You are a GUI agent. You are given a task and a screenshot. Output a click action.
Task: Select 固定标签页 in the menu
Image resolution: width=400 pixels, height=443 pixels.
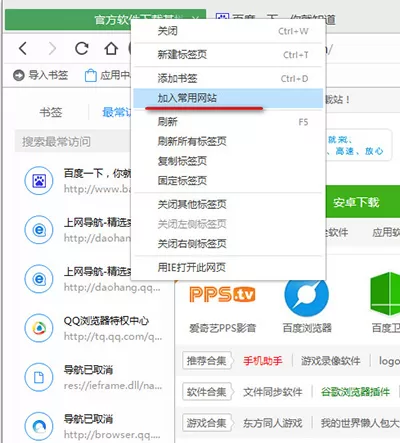pyautogui.click(x=229, y=181)
